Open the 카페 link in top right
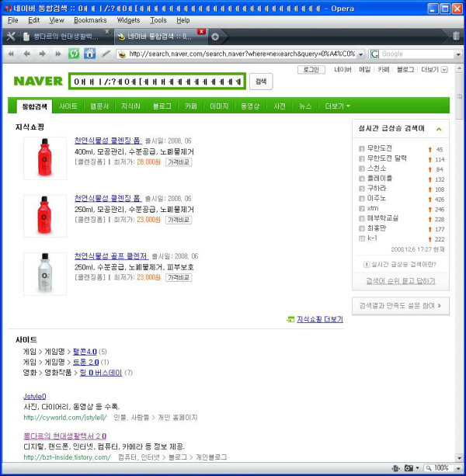Viewport: 466px width, 476px height. click(384, 70)
